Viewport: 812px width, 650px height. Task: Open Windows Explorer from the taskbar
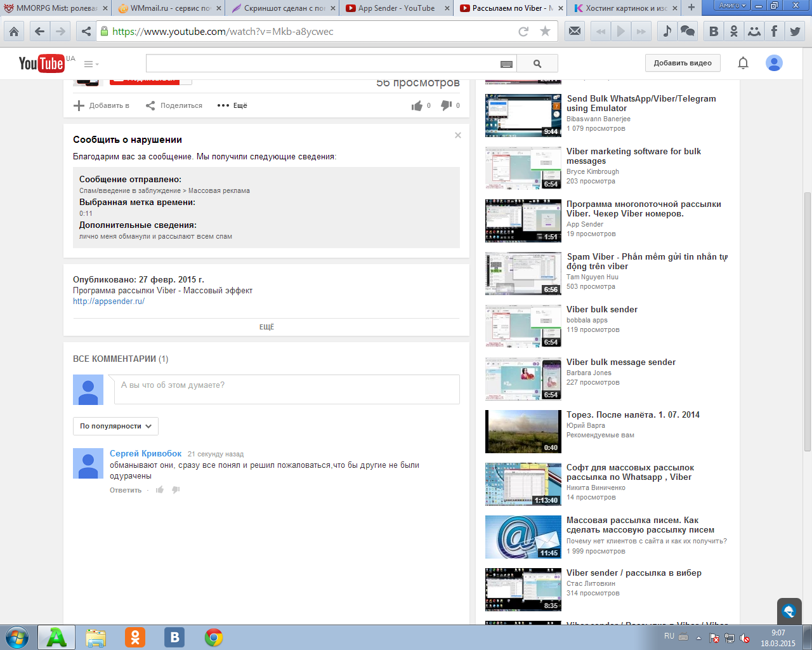pyautogui.click(x=96, y=637)
